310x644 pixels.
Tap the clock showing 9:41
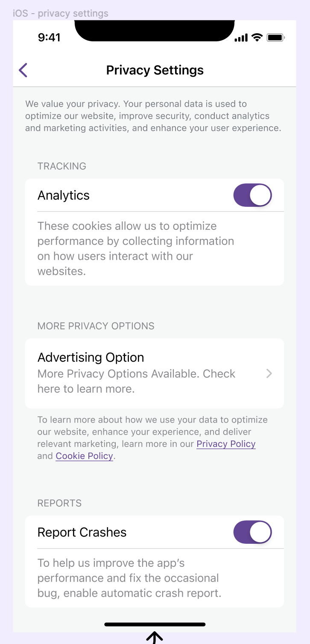pos(49,38)
